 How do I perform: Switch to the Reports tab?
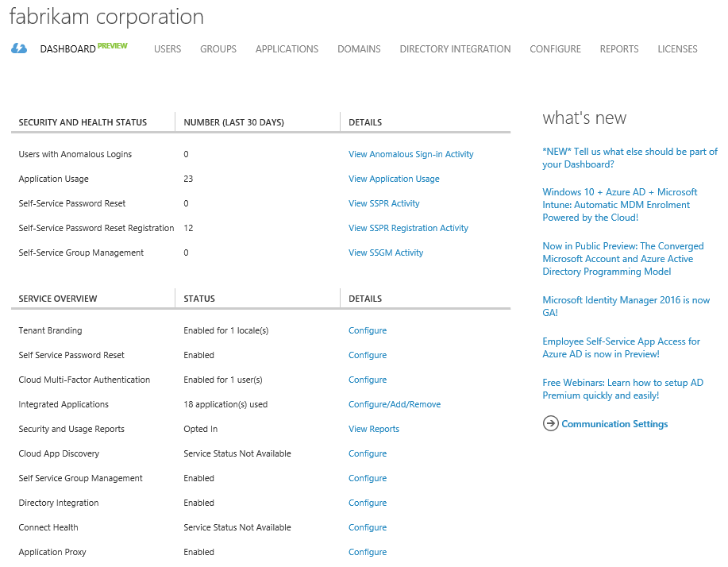(619, 49)
